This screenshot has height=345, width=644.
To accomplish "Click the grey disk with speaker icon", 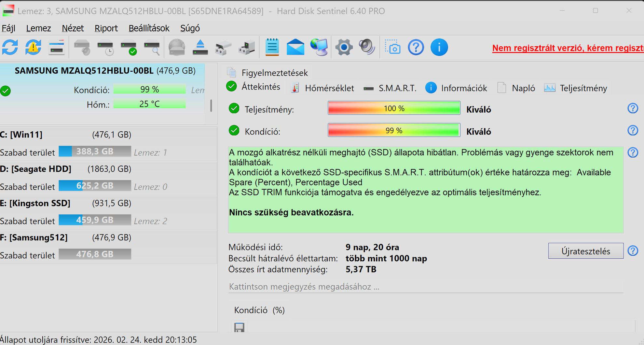I will pyautogui.click(x=82, y=48).
